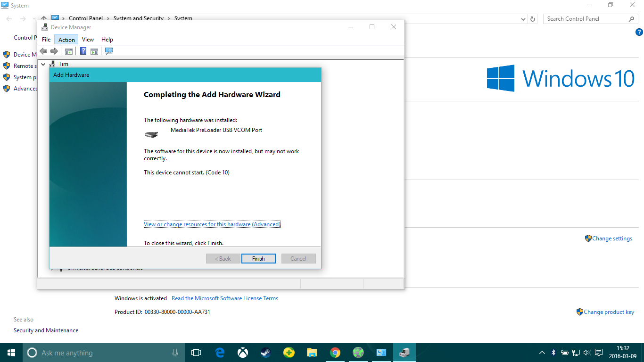644x362 pixels.
Task: Open the Action menu in Device Manager
Action: (x=66, y=39)
